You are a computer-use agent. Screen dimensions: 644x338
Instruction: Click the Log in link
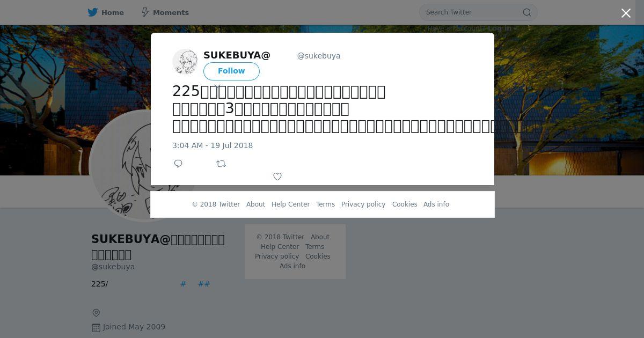[x=500, y=28]
